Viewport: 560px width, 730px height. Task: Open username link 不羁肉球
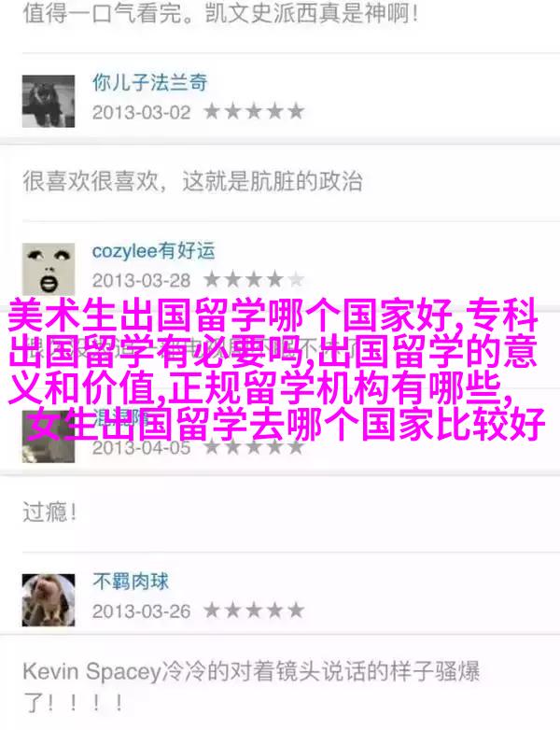coord(131,582)
